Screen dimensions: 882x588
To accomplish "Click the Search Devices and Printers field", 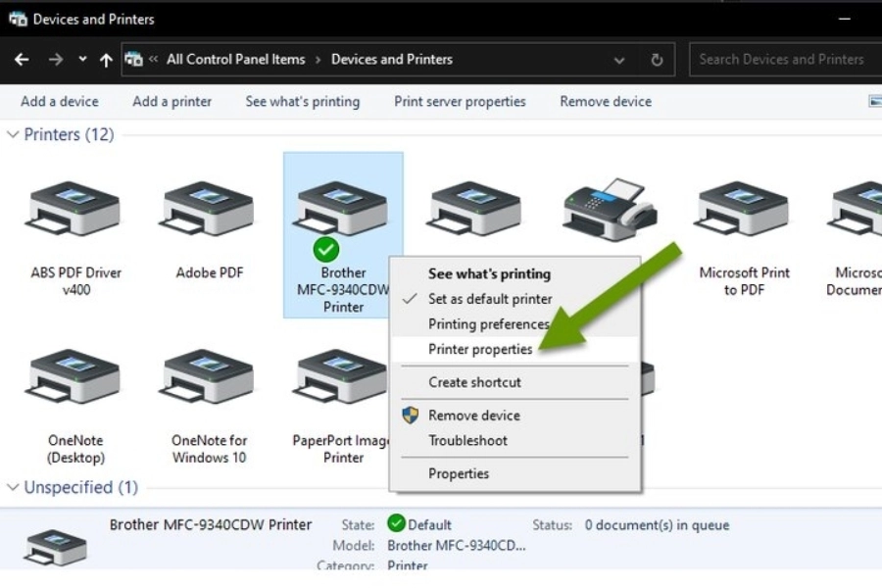I will pos(781,60).
